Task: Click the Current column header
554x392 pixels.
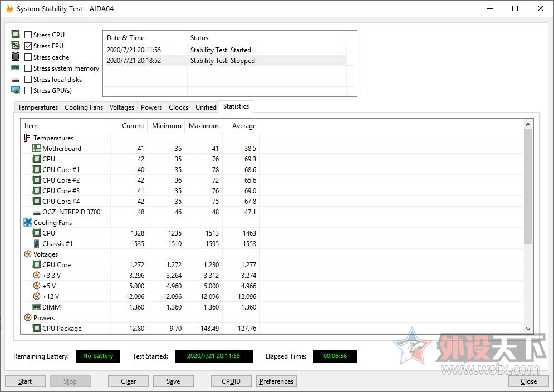Action: pyautogui.click(x=129, y=126)
